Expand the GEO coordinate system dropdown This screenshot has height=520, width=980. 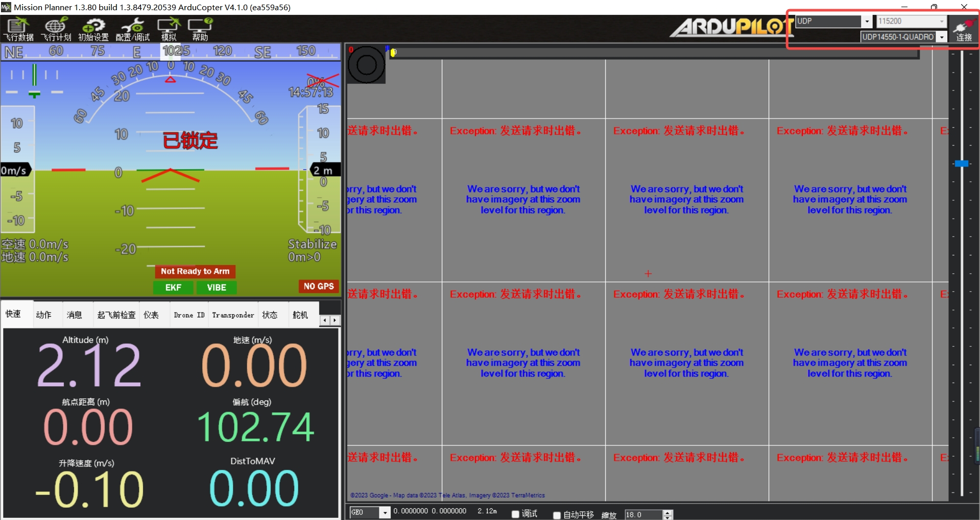[x=385, y=512]
